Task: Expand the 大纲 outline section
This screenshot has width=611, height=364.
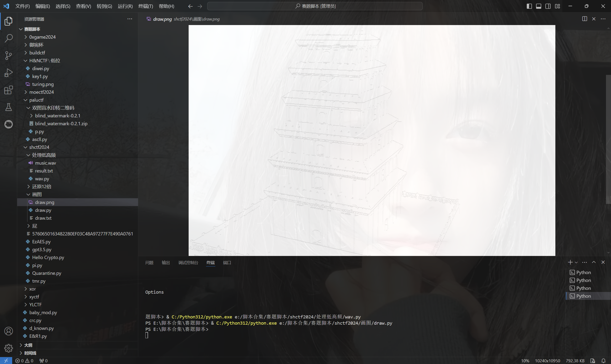Action: click(x=77, y=345)
